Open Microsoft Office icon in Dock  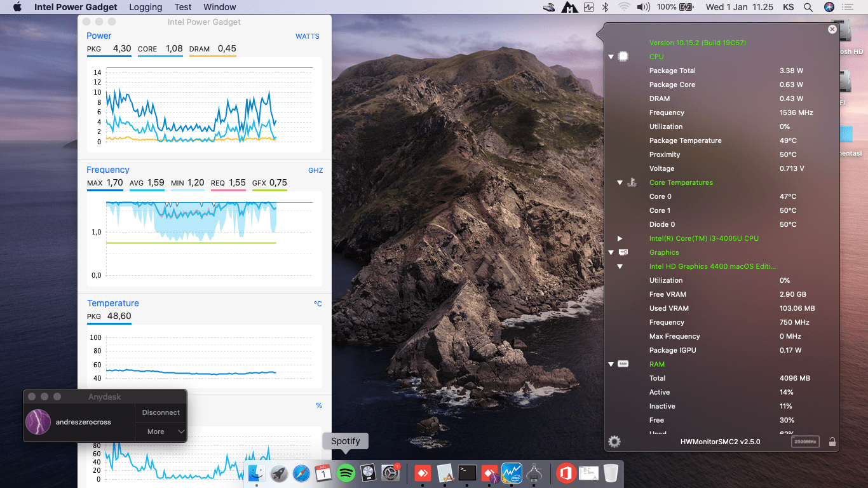[x=566, y=473]
